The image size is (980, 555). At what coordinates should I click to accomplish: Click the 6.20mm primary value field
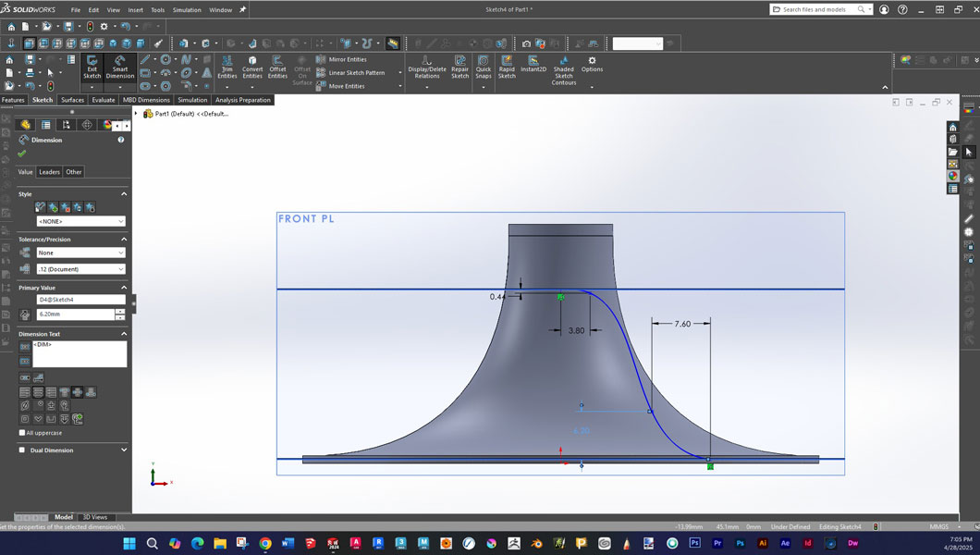74,314
